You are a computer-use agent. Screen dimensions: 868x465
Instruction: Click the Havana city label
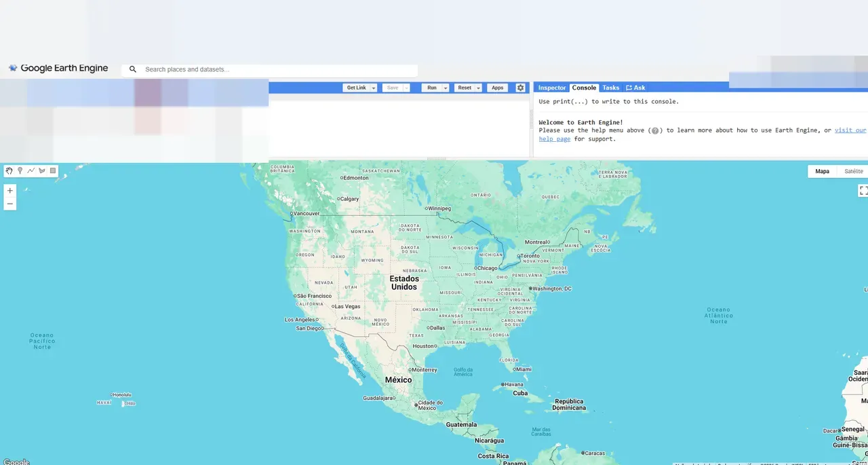pyautogui.click(x=513, y=384)
